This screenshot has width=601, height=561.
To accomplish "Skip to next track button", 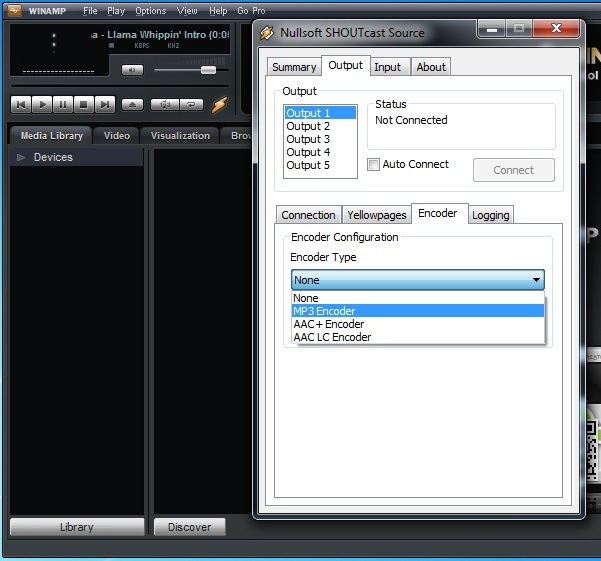I will pyautogui.click(x=105, y=105).
